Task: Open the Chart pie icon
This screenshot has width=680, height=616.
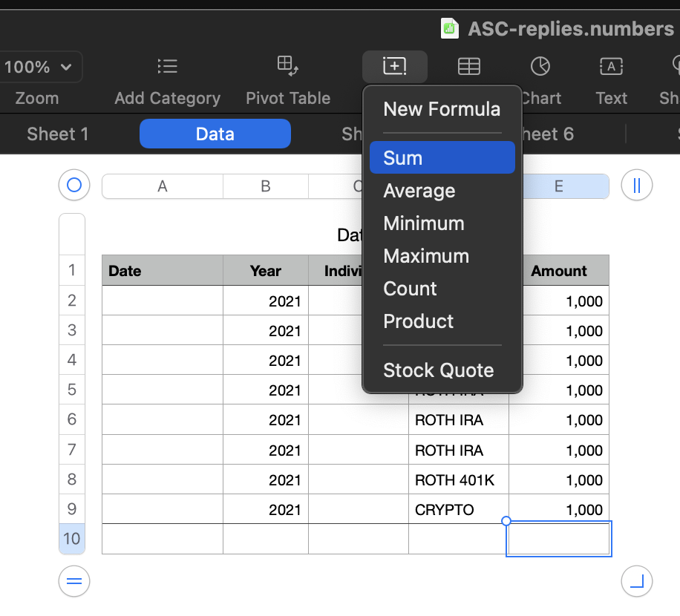Action: [x=540, y=67]
